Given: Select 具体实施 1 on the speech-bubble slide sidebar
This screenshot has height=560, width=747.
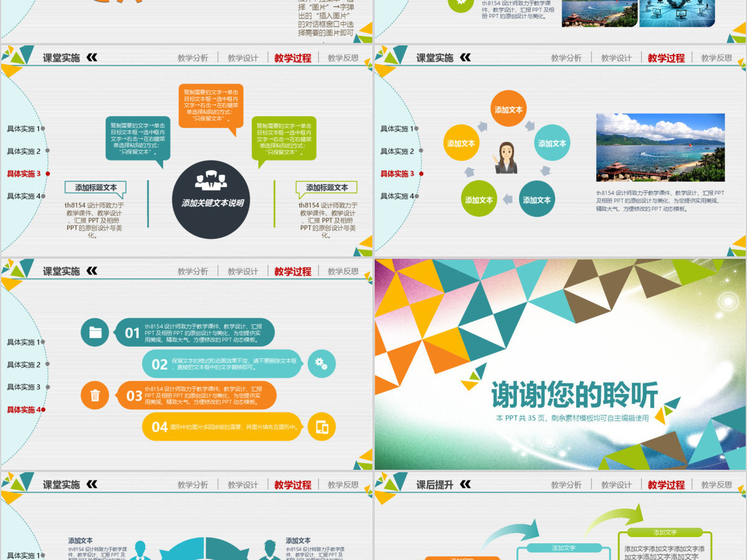Looking at the screenshot, I should pos(24,129).
